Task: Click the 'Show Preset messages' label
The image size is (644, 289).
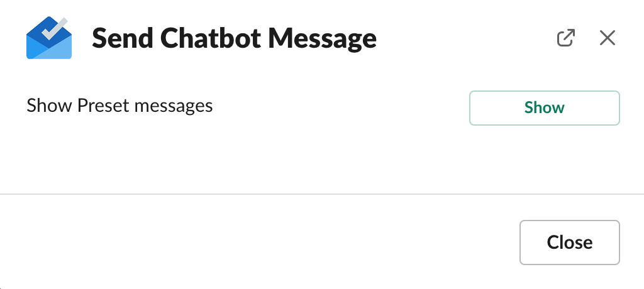Action: pyautogui.click(x=119, y=106)
